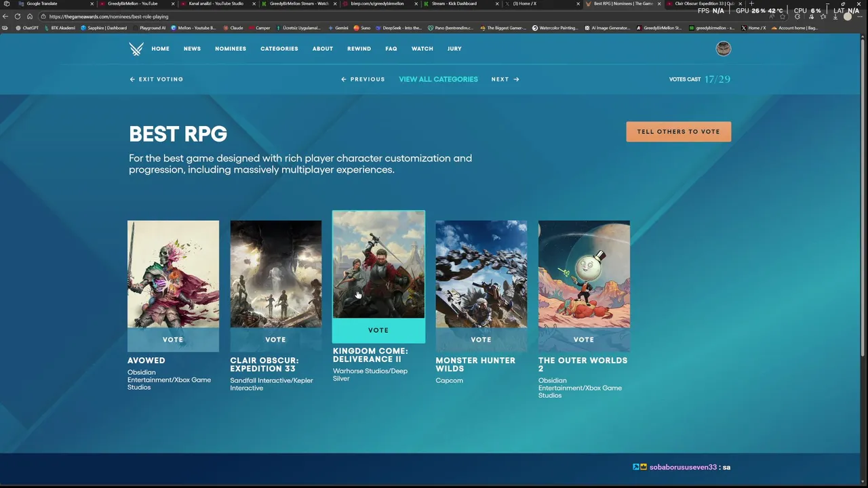Click Tell Others To Vote button

(679, 131)
